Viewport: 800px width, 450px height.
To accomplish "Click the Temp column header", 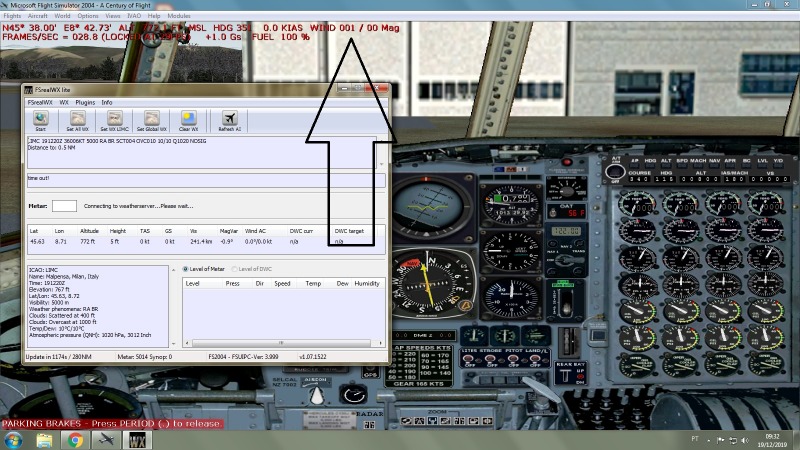I will click(313, 284).
